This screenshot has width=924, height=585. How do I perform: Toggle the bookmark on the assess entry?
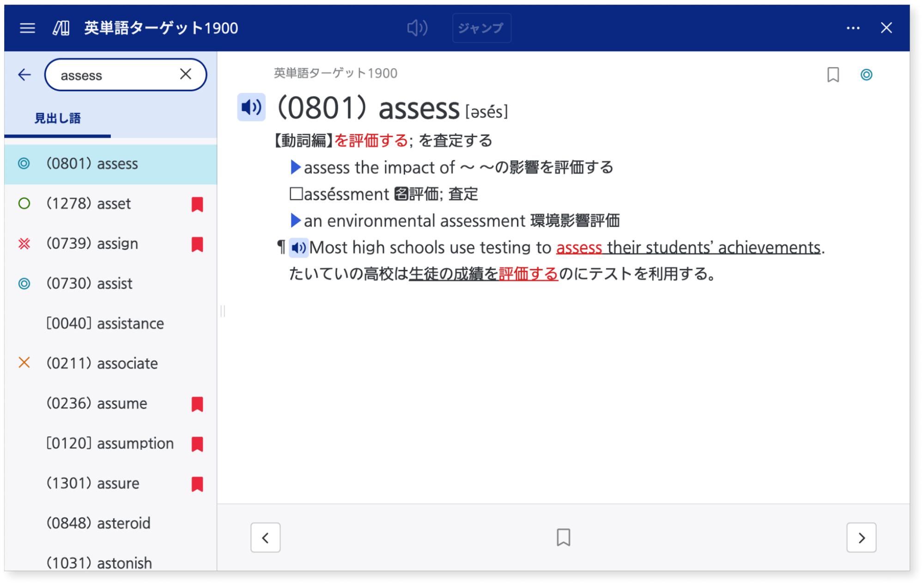pyautogui.click(x=833, y=74)
